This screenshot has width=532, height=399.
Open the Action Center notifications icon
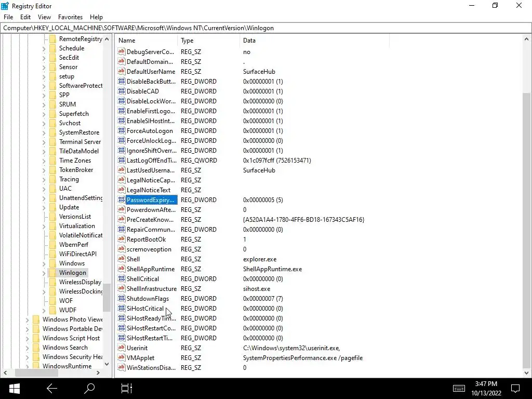pyautogui.click(x=515, y=389)
